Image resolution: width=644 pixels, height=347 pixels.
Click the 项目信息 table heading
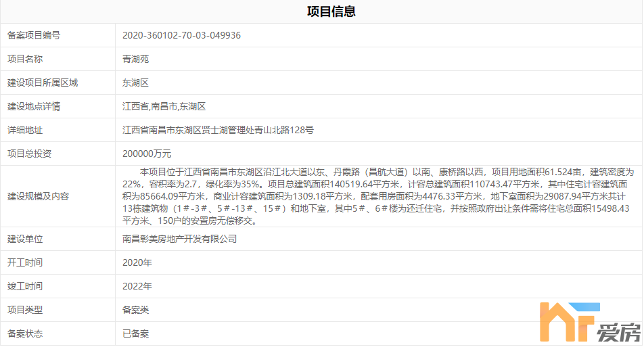click(x=331, y=11)
